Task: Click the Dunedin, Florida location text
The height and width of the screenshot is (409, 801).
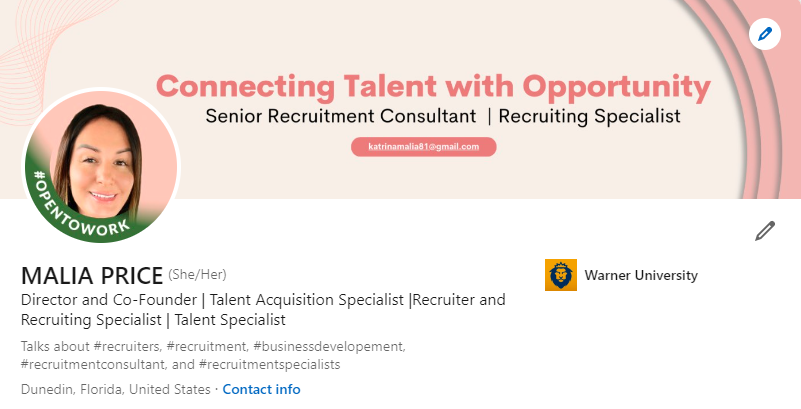Action: click(x=115, y=389)
